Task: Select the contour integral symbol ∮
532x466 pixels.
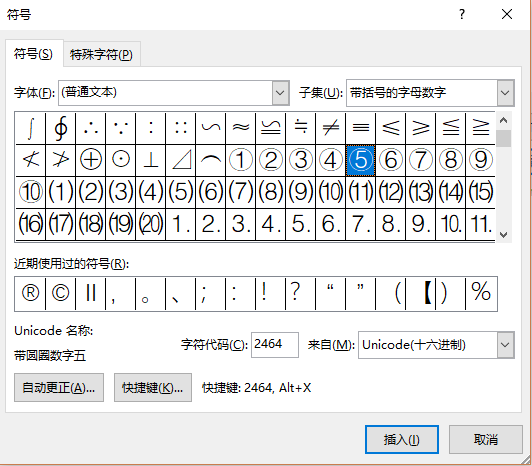Action: 60,128
